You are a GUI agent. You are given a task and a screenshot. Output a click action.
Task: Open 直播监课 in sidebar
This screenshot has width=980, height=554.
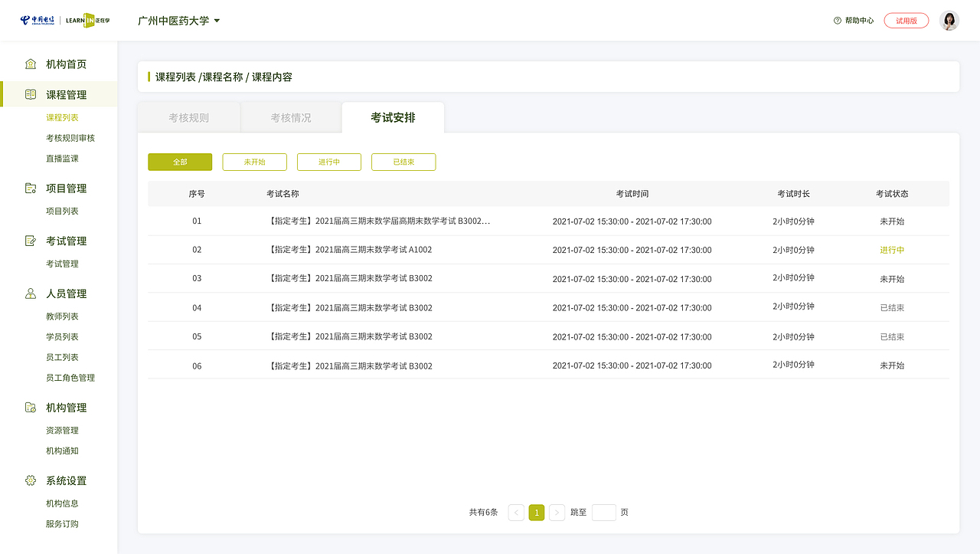pos(62,159)
